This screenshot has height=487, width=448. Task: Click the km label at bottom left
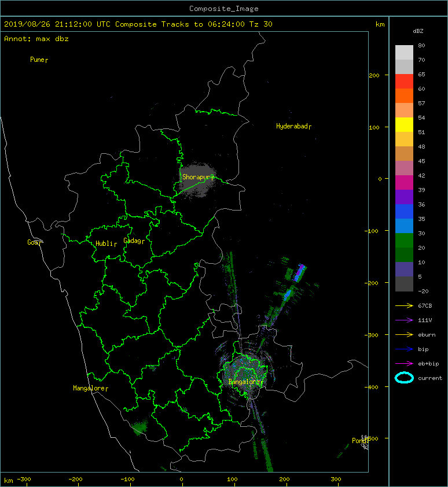click(x=9, y=481)
